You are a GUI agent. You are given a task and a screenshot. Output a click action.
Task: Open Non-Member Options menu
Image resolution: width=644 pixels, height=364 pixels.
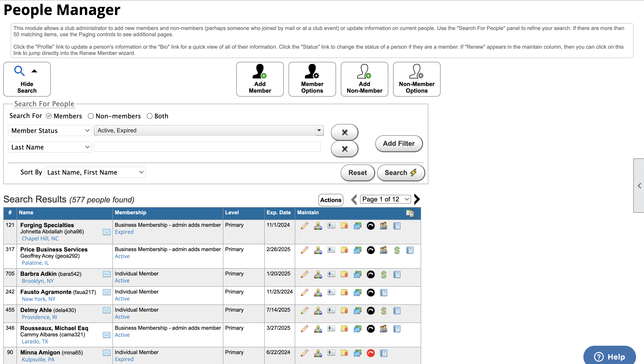coord(416,79)
